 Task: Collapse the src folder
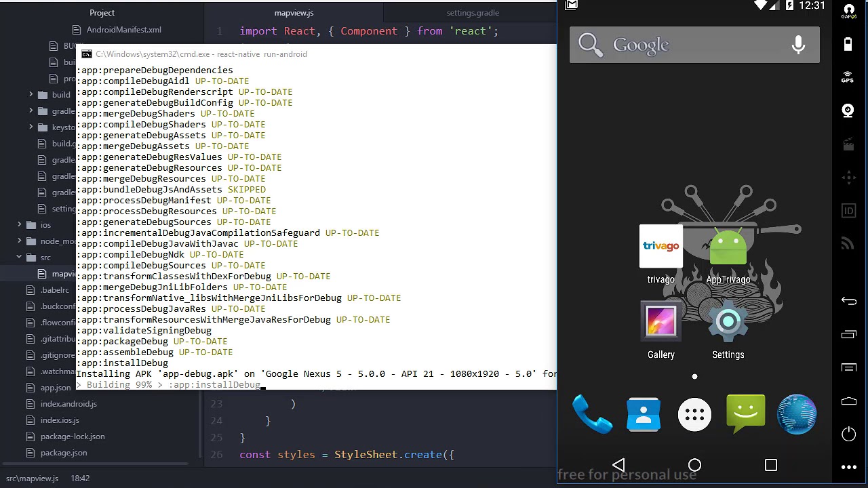[20, 258]
